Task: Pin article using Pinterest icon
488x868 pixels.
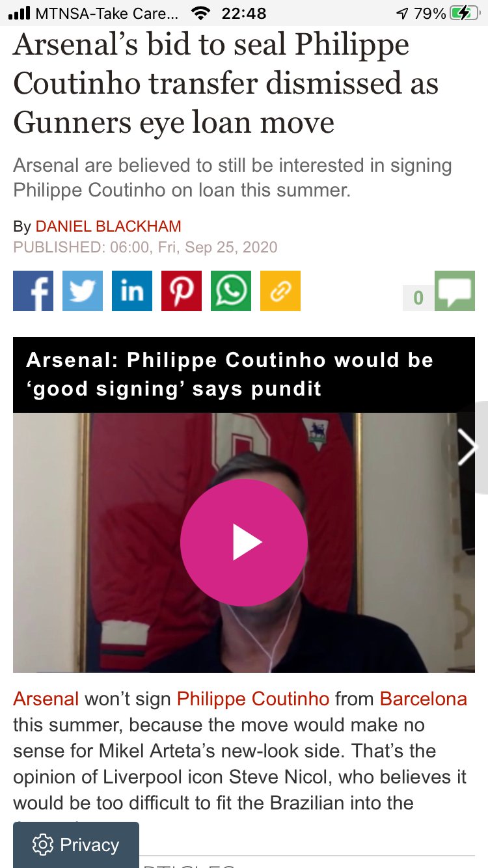Action: pos(182,291)
